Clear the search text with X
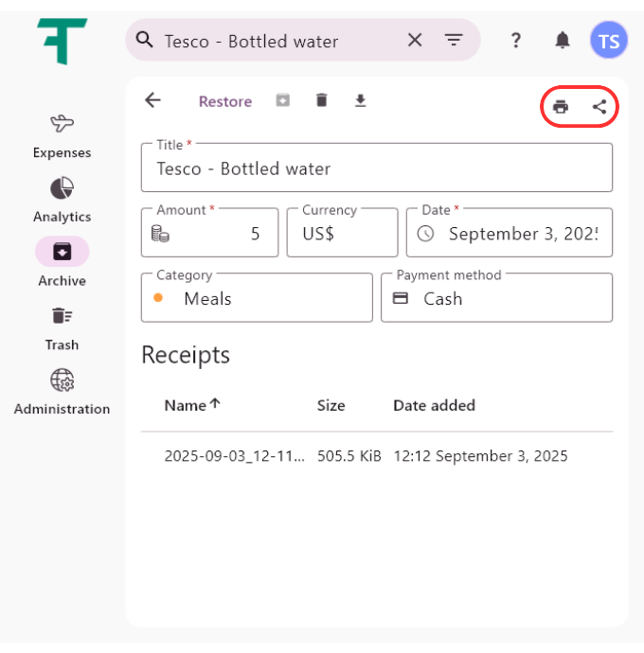 point(415,40)
